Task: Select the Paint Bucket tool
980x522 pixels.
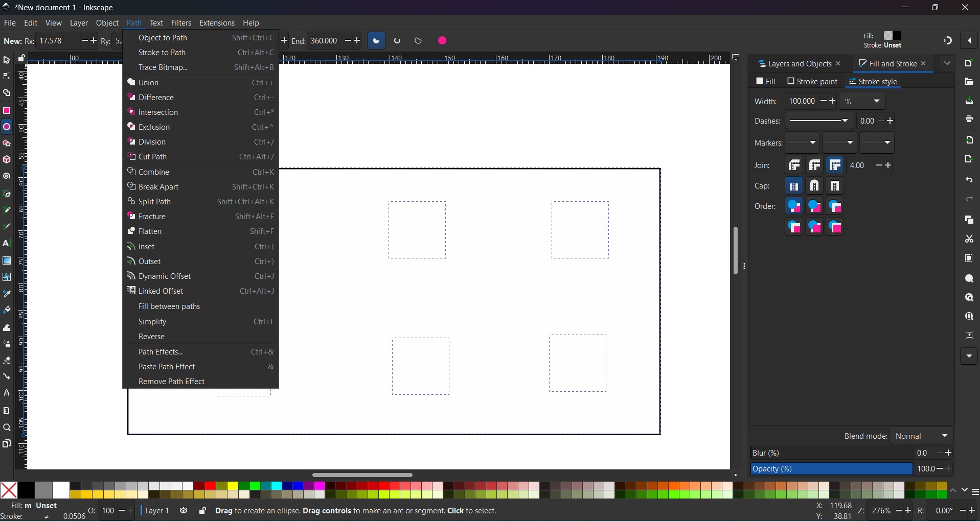Action: point(7,310)
